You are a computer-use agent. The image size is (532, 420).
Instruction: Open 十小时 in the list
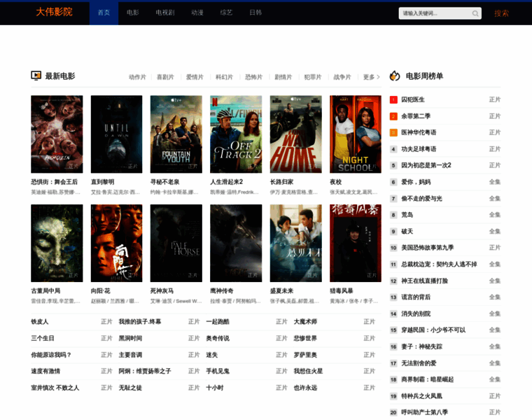pos(215,388)
